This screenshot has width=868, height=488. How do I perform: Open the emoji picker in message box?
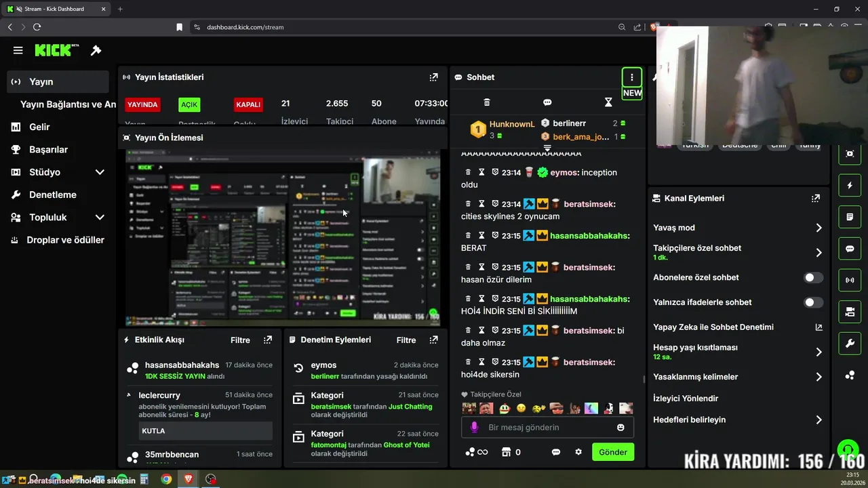620,427
